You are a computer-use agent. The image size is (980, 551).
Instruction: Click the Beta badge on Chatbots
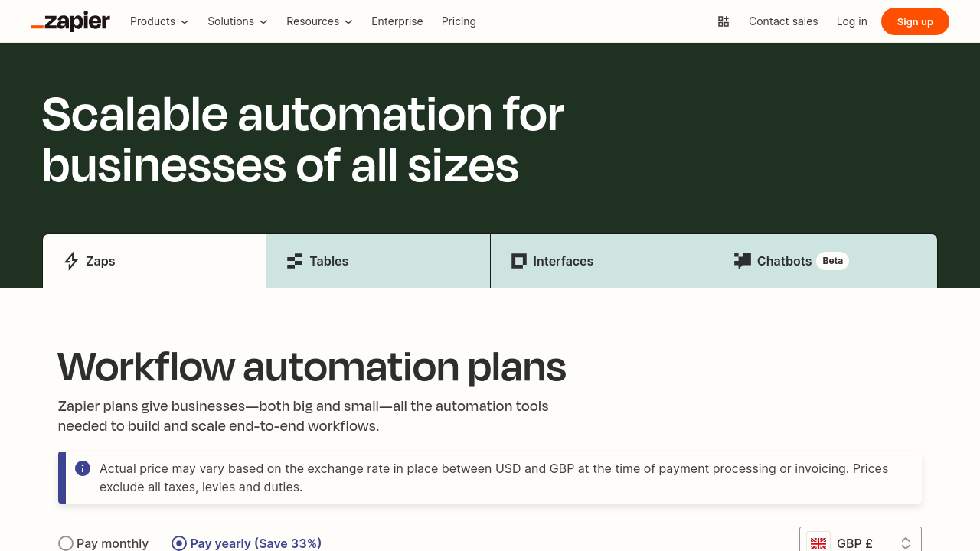(832, 261)
